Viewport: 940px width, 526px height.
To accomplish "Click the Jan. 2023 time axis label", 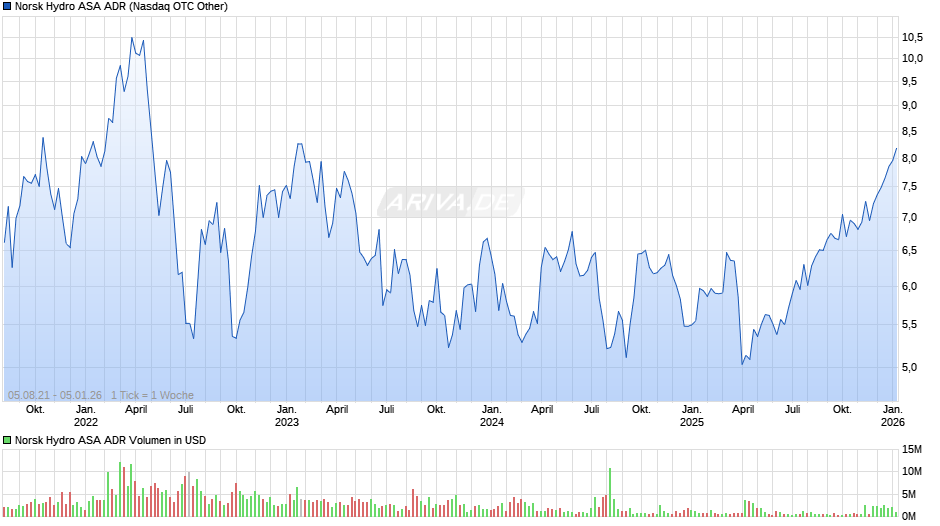I will tap(287, 416).
